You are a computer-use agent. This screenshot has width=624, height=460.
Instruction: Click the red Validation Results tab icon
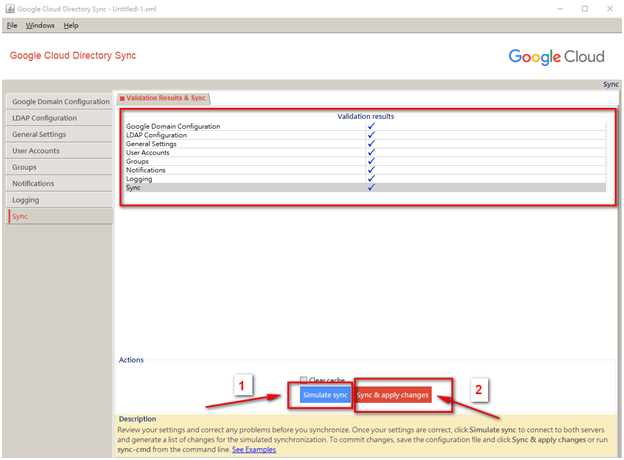coord(122,98)
